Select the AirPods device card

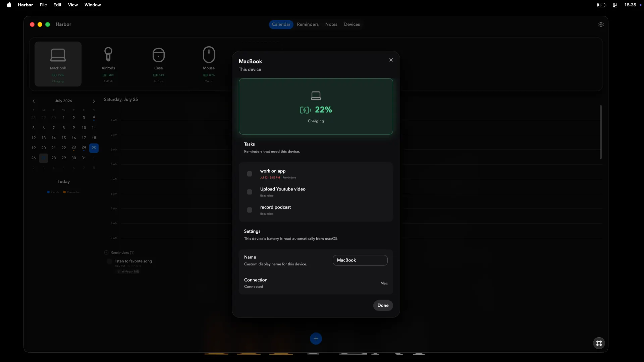tap(108, 64)
